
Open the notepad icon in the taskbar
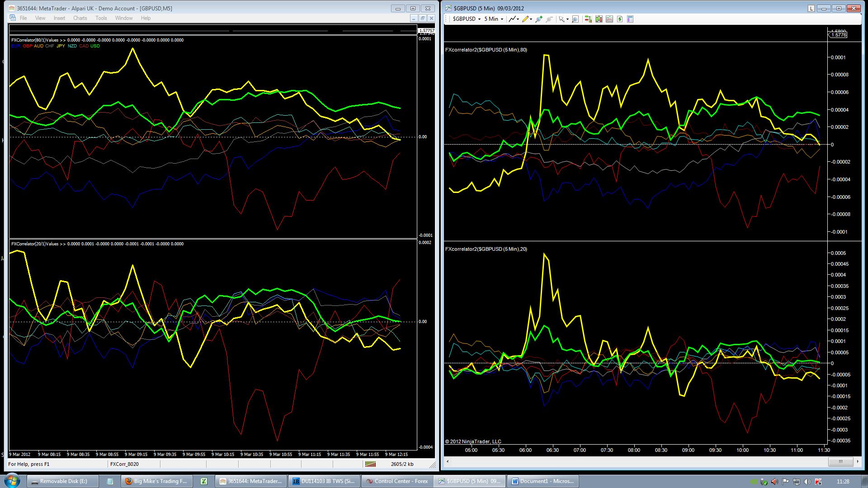110,481
